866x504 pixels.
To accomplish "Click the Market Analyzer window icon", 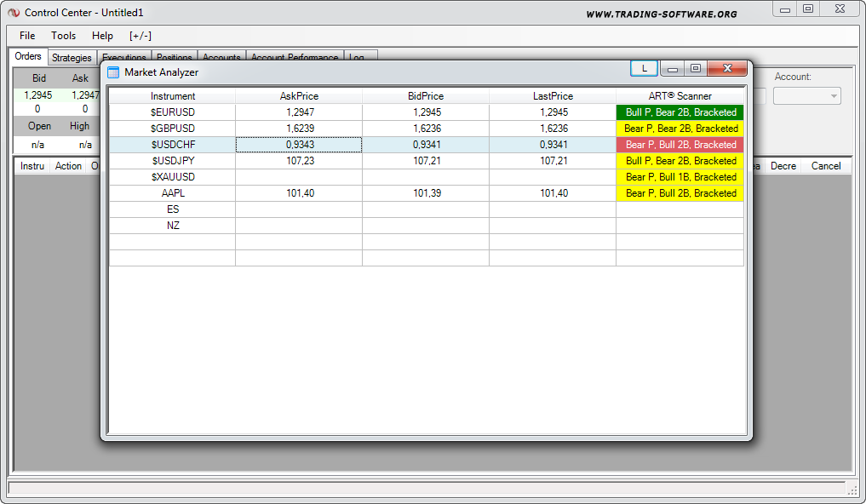I will point(113,72).
